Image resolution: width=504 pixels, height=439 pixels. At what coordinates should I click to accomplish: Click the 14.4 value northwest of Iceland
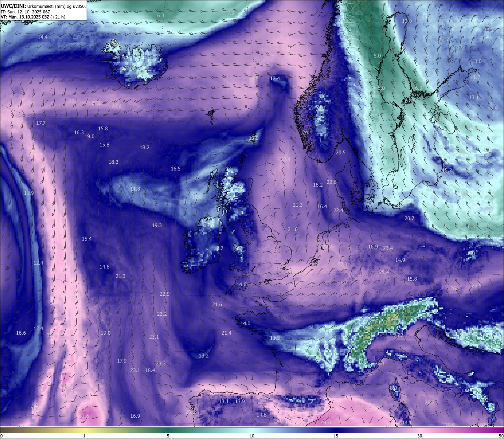(43, 37)
